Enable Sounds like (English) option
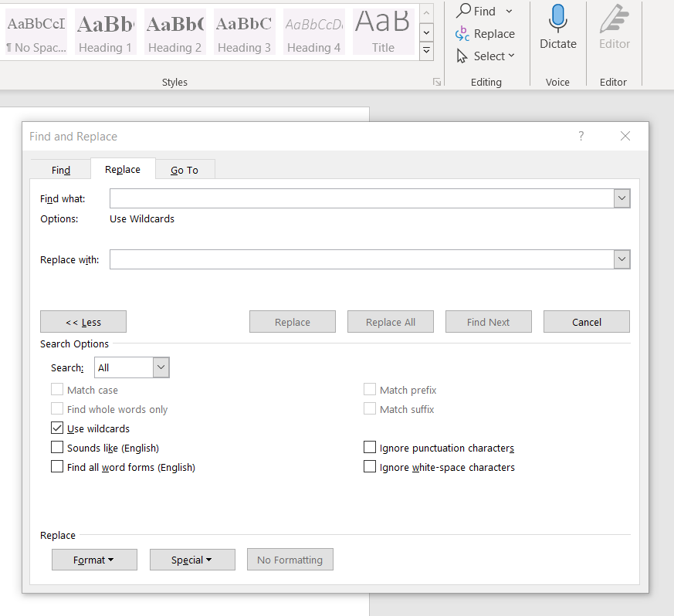This screenshot has height=616, width=674. coord(57,448)
